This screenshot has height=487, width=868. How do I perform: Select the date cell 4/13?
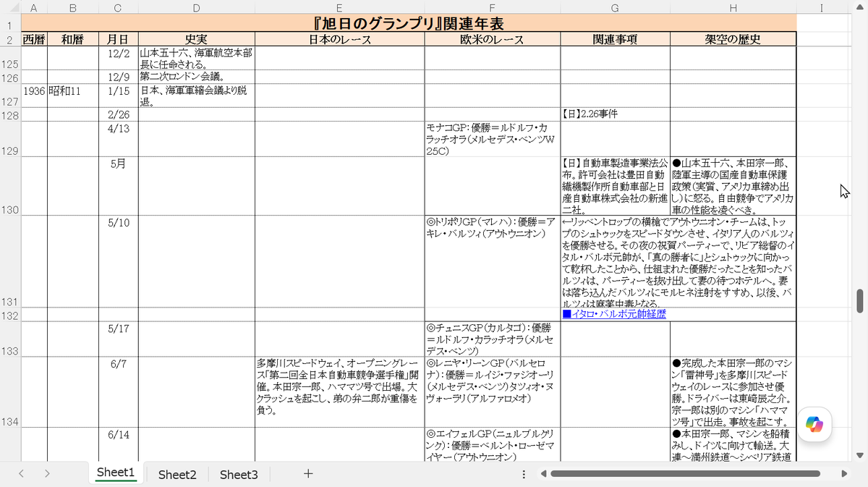(x=119, y=139)
